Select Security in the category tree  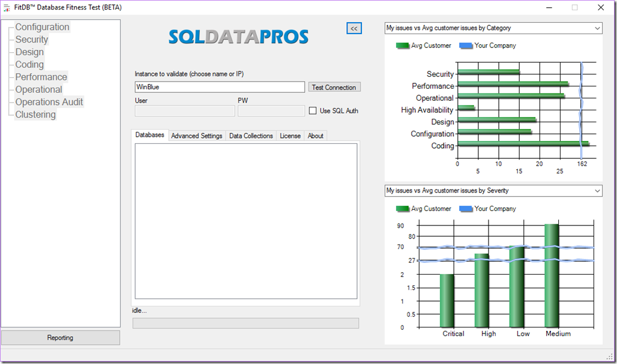pyautogui.click(x=31, y=40)
